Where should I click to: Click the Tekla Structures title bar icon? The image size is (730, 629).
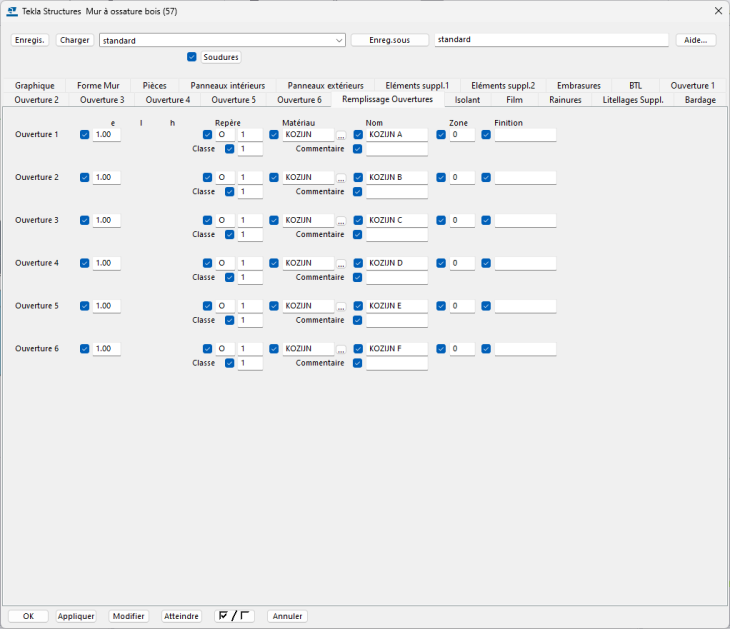11,11
